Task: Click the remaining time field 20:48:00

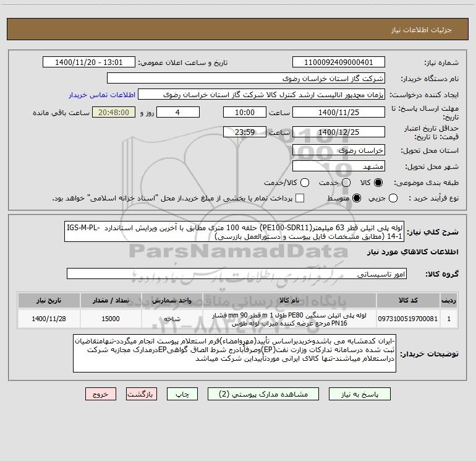Action: [x=114, y=112]
